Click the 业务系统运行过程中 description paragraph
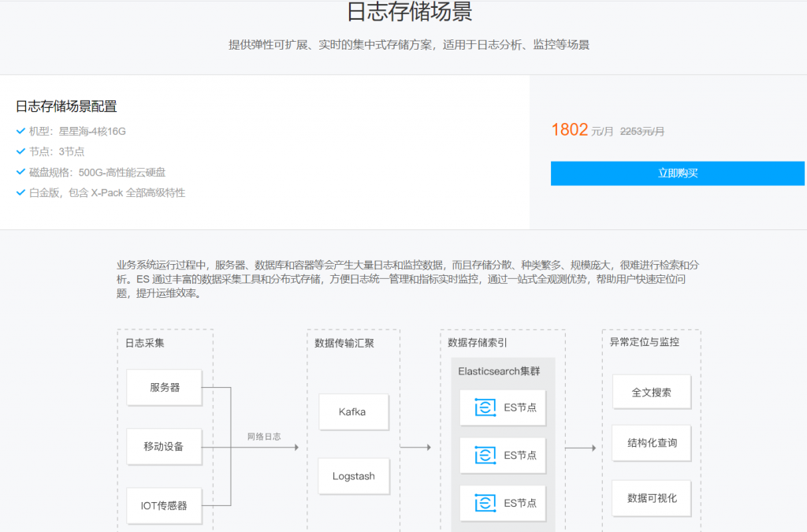 pyautogui.click(x=407, y=279)
